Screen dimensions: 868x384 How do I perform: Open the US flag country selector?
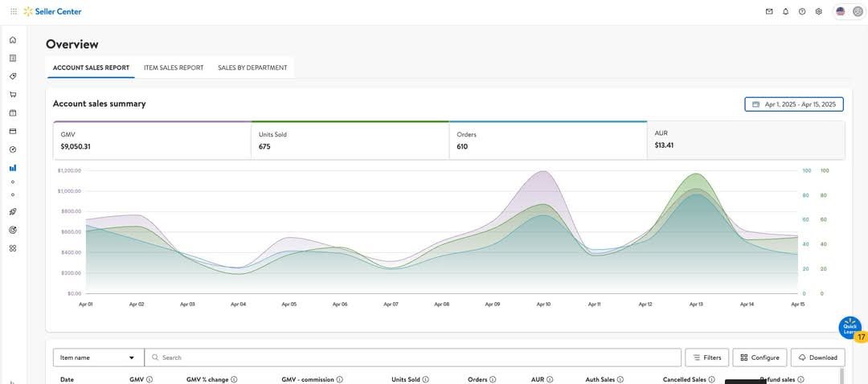pyautogui.click(x=841, y=11)
